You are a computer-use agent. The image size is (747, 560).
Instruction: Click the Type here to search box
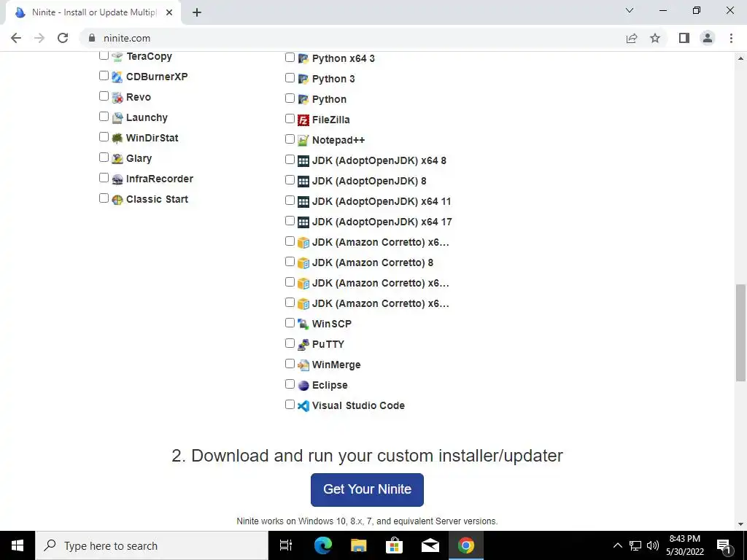coord(152,545)
